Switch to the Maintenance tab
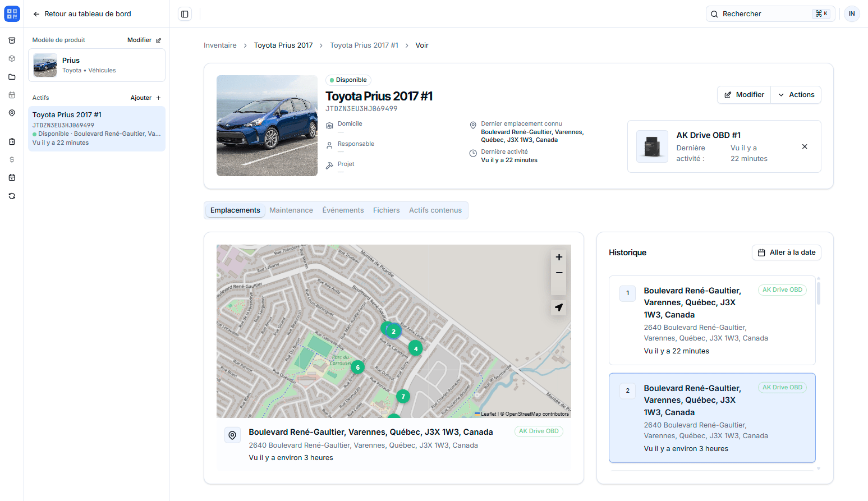 (x=291, y=210)
